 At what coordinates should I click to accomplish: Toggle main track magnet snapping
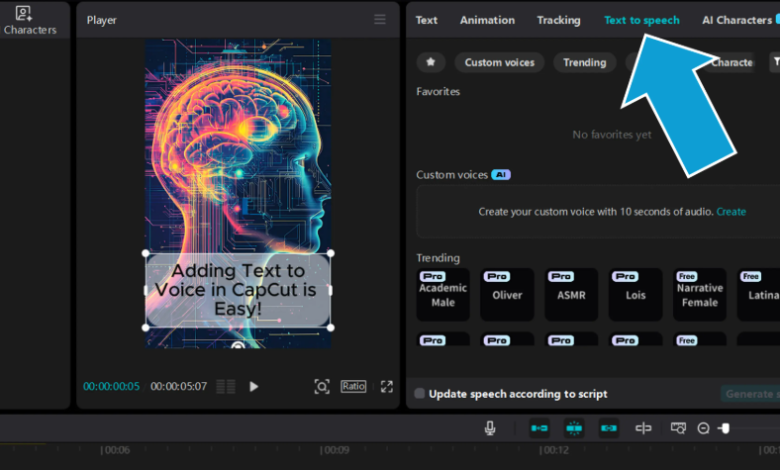539,428
